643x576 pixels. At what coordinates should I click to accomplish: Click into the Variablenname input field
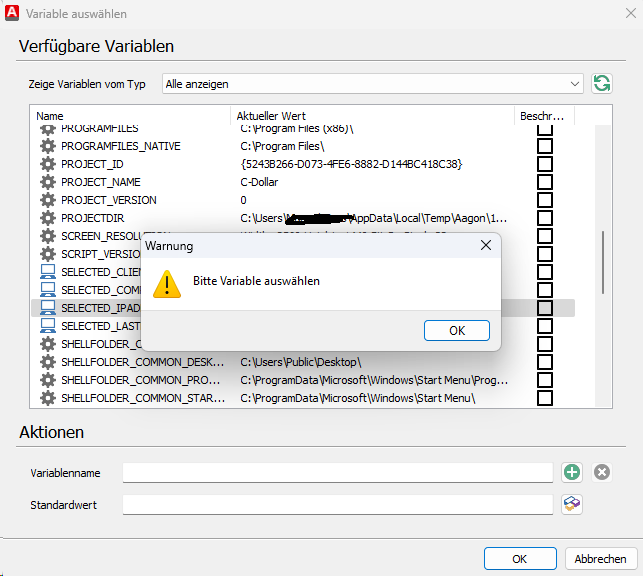tap(337, 472)
